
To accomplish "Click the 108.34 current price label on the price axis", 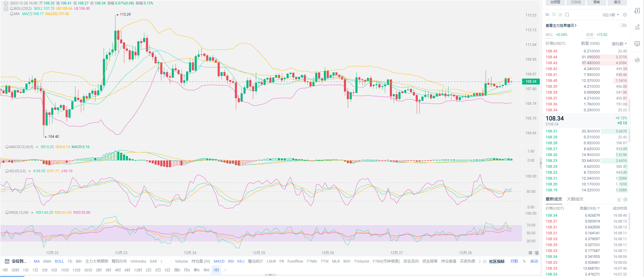I will [x=531, y=82].
